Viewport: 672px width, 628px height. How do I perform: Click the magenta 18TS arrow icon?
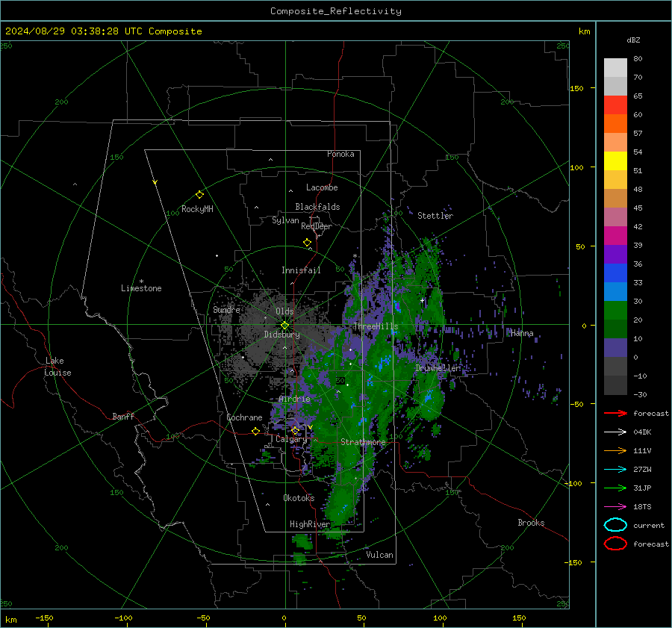(615, 507)
